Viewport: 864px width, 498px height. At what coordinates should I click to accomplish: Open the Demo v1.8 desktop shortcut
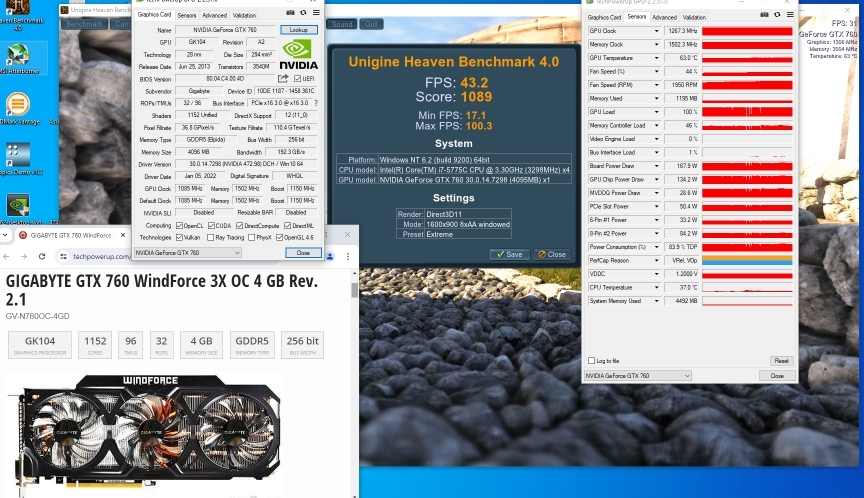(18, 160)
